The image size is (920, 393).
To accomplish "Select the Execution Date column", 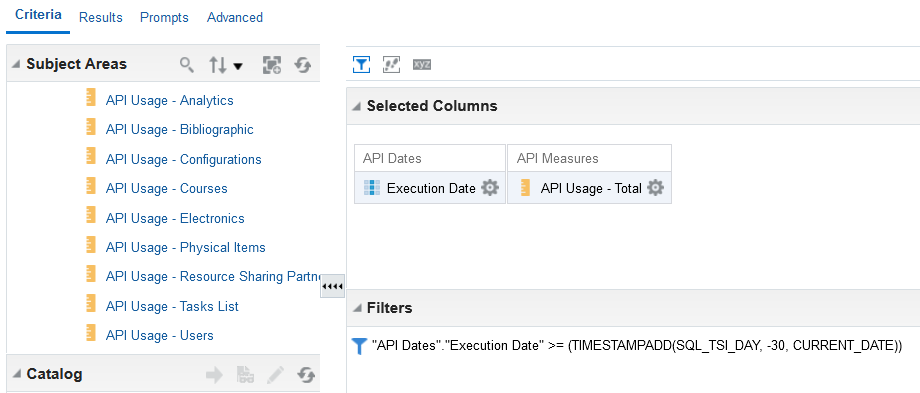I will pos(431,188).
